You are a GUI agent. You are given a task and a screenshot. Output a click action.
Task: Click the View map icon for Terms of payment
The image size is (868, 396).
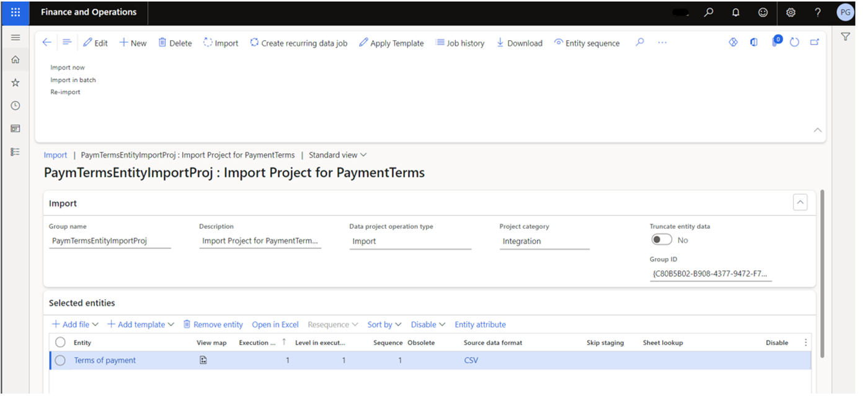coord(203,360)
